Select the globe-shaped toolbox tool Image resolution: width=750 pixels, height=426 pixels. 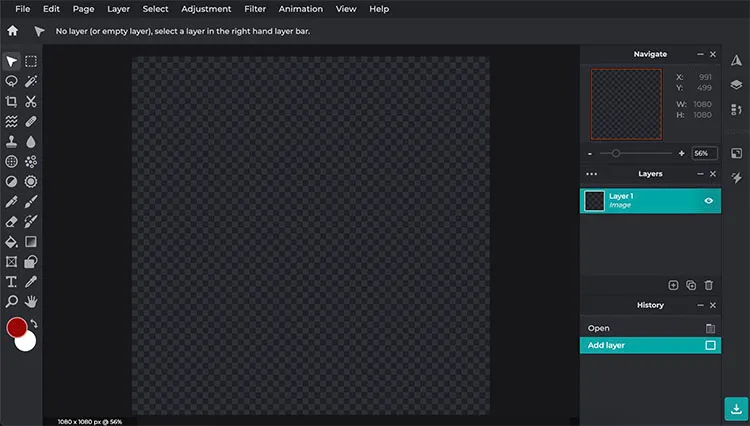pyautogui.click(x=11, y=162)
